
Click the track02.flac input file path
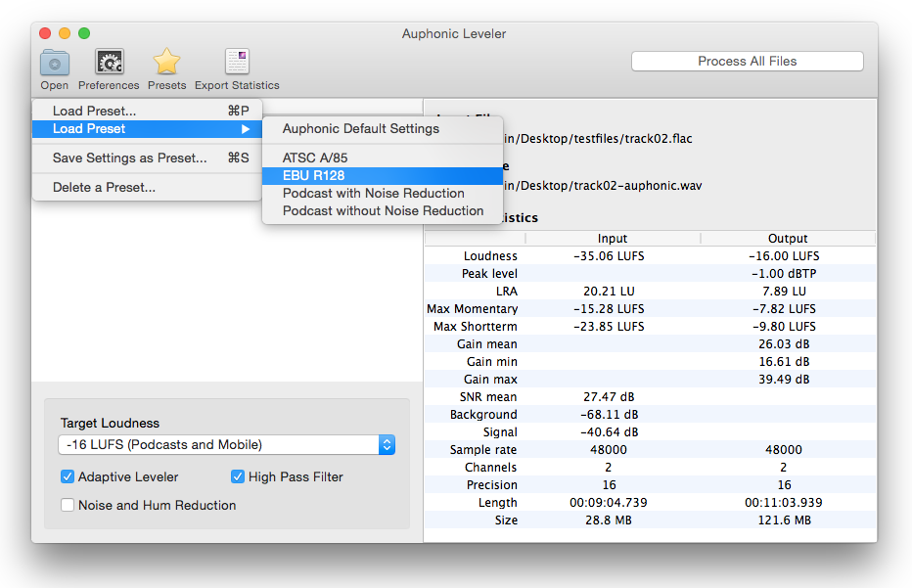point(598,138)
